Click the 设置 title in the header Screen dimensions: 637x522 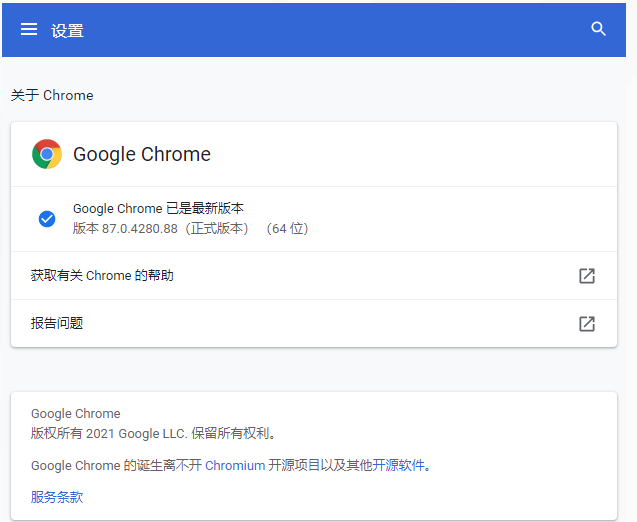point(68,30)
